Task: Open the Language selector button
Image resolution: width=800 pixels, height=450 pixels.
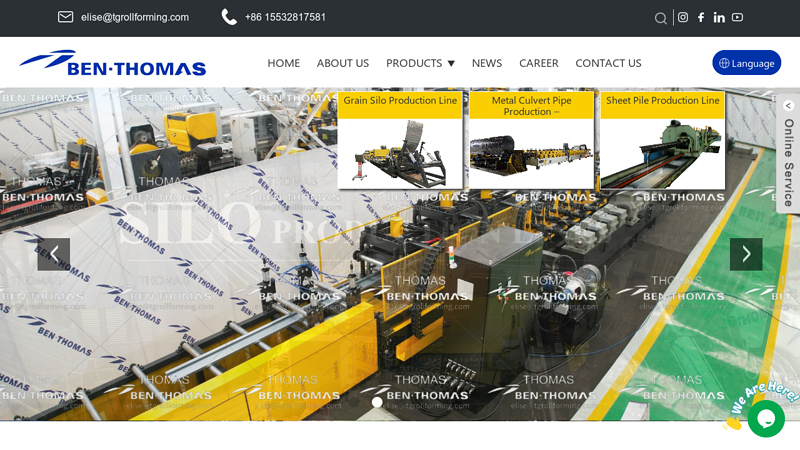Action: (746, 63)
